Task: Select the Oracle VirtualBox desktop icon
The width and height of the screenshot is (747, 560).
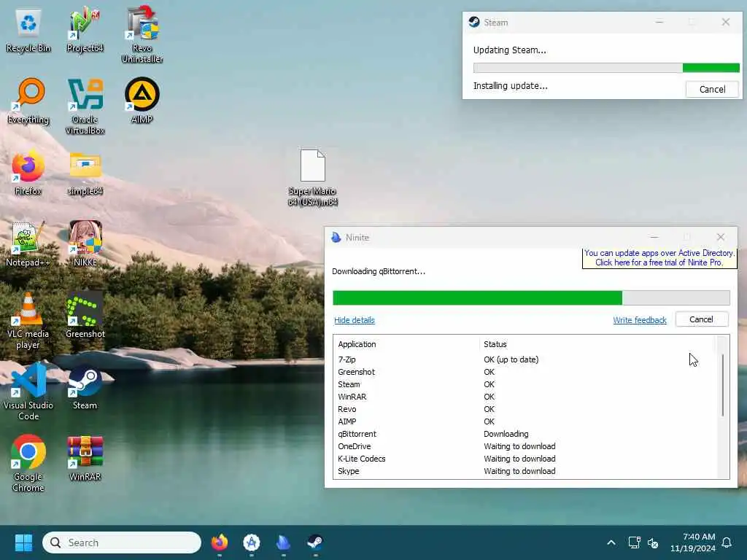Action: coord(85,106)
